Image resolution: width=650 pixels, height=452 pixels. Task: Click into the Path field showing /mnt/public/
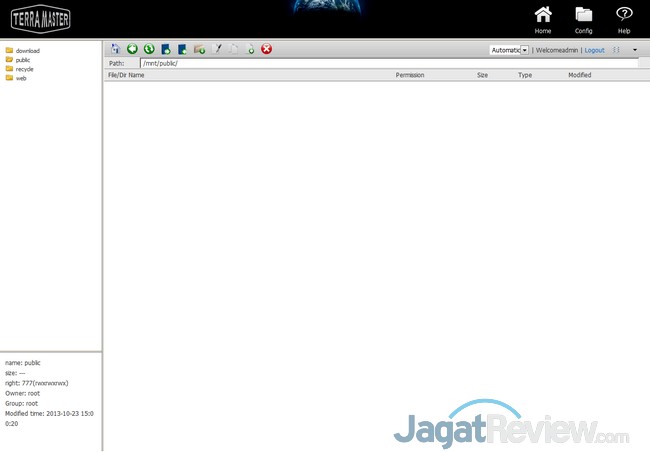tap(389, 63)
